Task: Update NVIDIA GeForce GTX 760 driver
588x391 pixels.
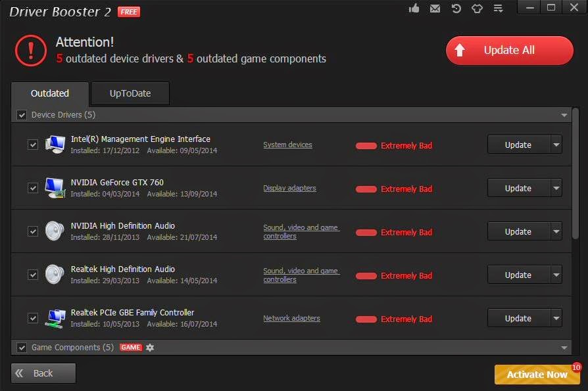Action: point(519,188)
